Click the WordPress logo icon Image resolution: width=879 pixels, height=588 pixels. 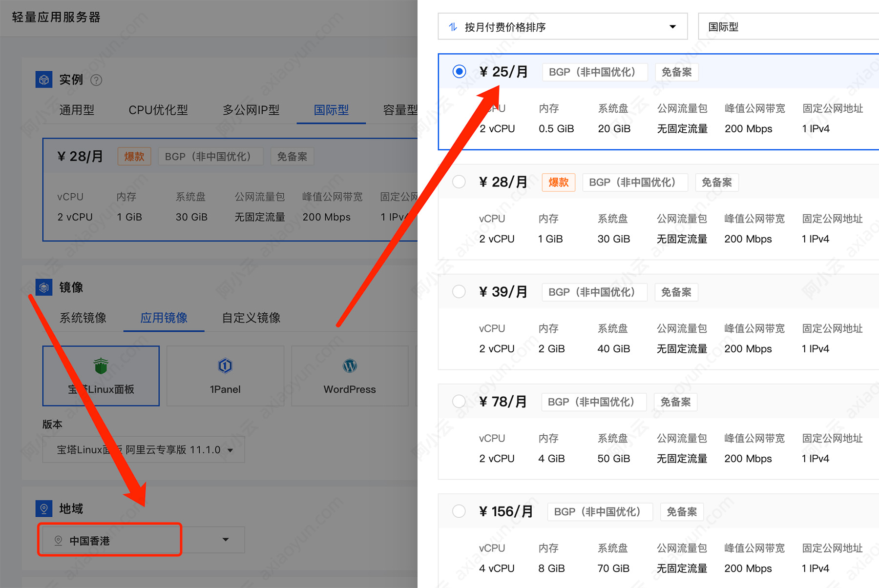click(350, 365)
